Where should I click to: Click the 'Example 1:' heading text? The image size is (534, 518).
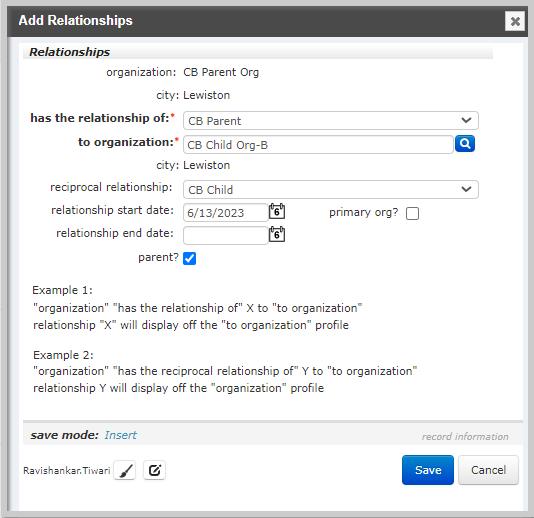point(62,290)
